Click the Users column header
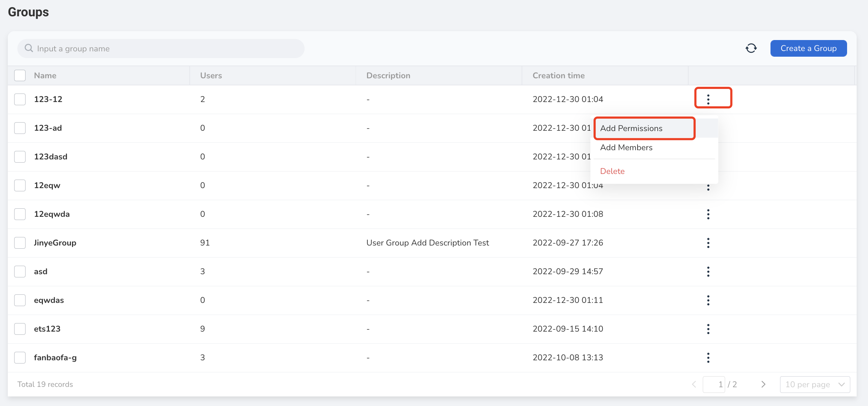 [211, 75]
